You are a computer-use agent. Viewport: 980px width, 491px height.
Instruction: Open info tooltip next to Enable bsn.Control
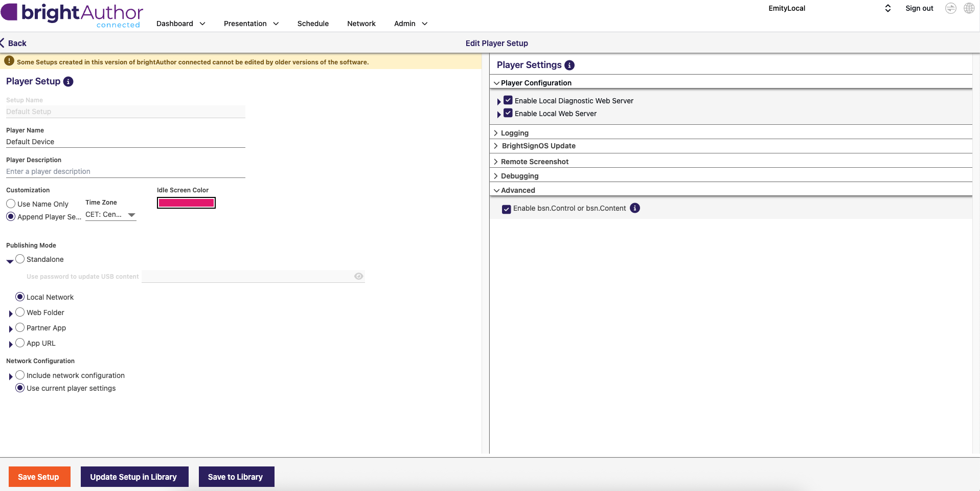[x=634, y=208]
